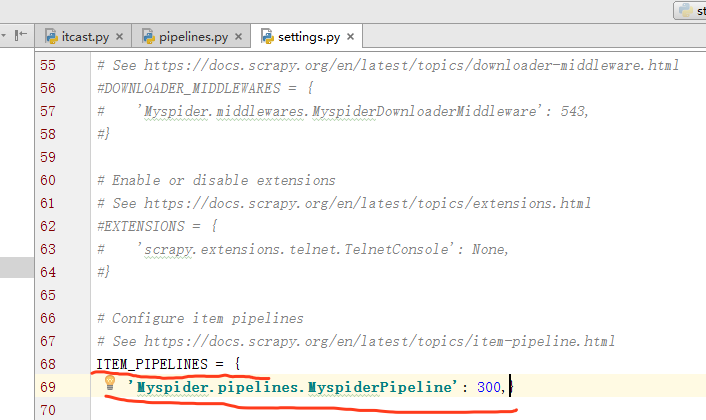Close the settings.py tab

pos(350,36)
